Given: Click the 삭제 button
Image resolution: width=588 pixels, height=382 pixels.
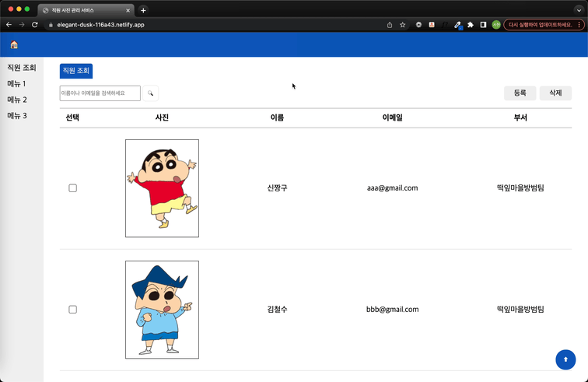Looking at the screenshot, I should 555,93.
